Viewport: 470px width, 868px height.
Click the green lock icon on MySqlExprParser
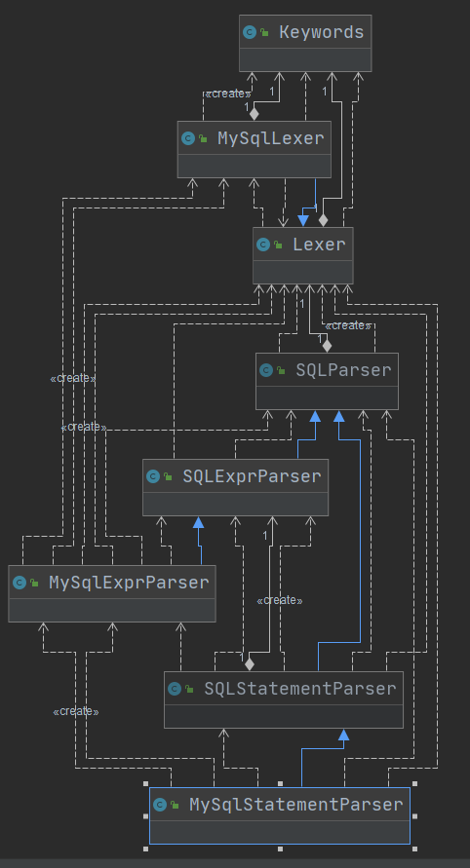click(x=34, y=583)
